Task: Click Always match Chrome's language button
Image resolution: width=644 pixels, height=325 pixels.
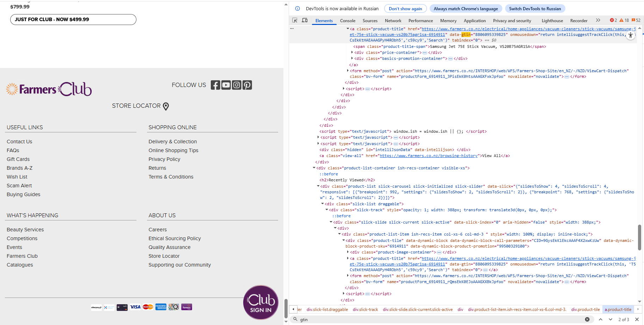Action: 466,9
